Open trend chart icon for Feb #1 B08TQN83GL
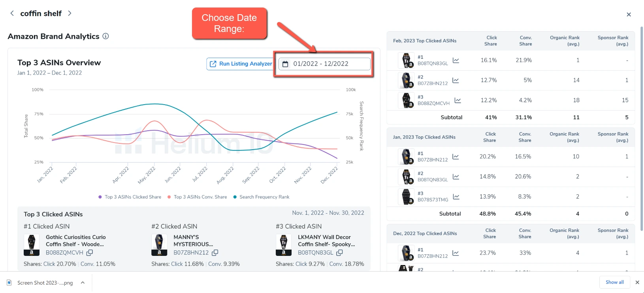The height and width of the screenshot is (293, 644). tap(456, 60)
